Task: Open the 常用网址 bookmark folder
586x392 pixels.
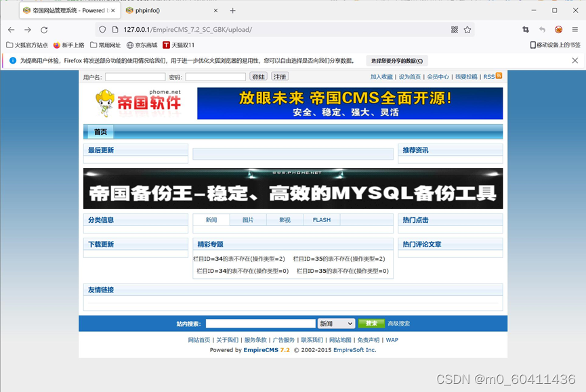Action: click(106, 45)
